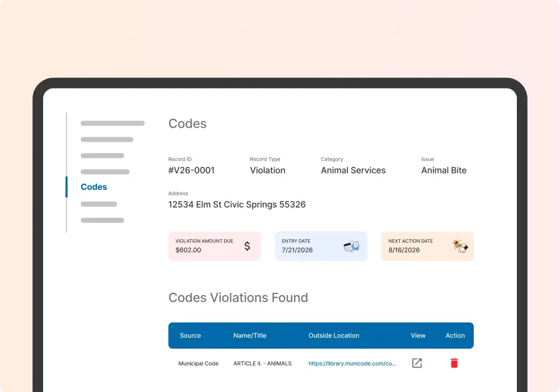Open the library.municode.com outside location link

point(352,363)
